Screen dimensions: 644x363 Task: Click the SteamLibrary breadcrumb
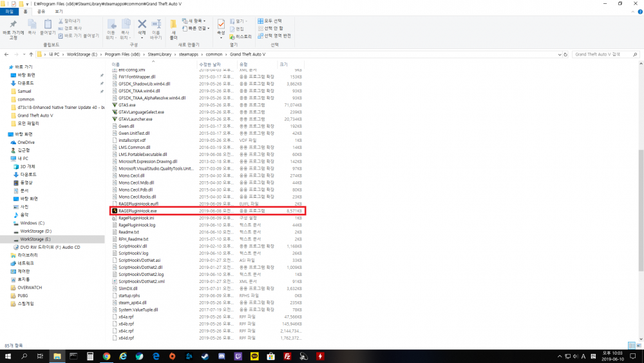[159, 54]
